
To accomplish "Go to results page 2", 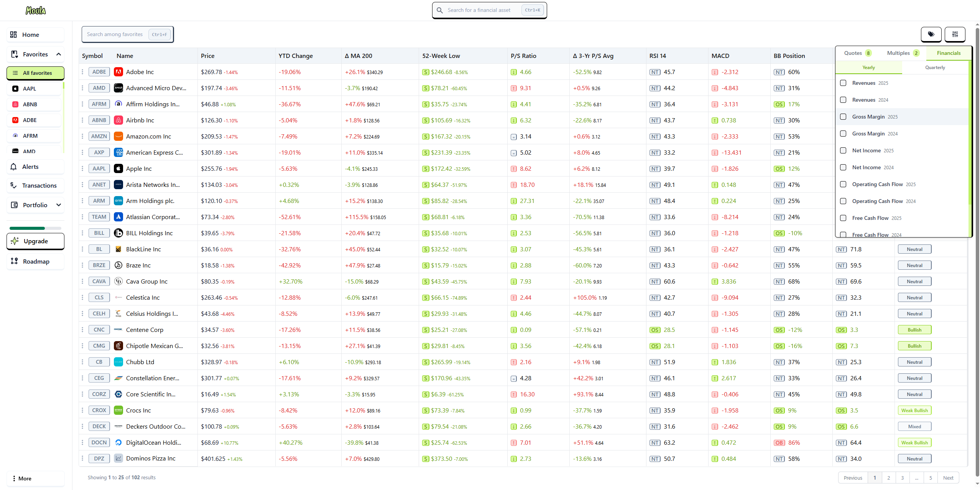I will [888, 478].
